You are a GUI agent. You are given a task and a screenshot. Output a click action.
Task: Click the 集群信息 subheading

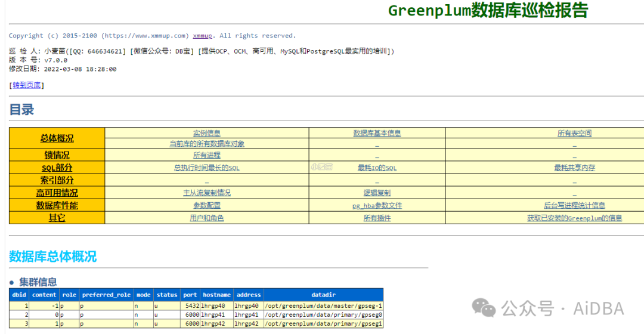click(38, 282)
